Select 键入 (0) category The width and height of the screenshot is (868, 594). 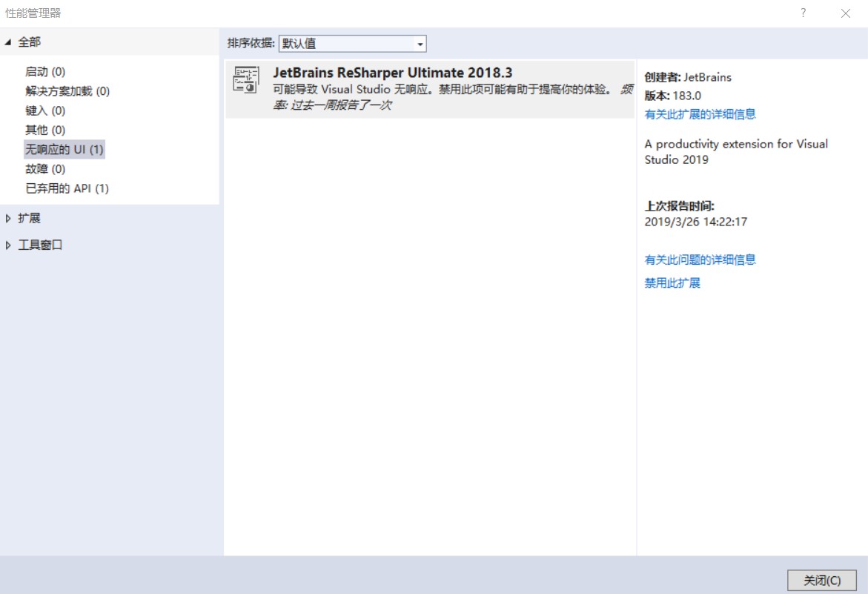tap(45, 110)
